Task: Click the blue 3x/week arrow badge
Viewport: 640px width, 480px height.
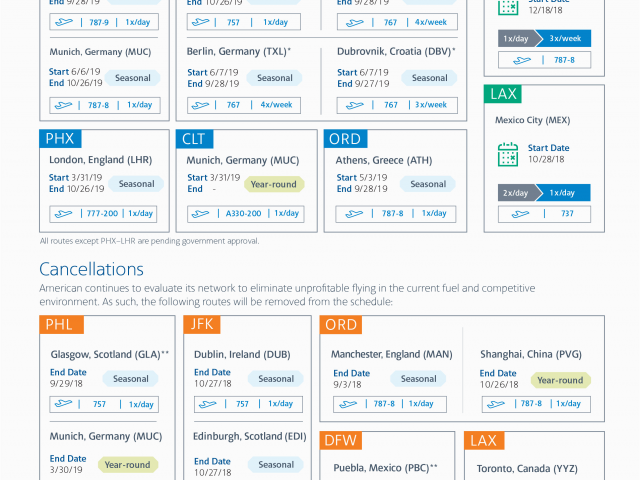Action: (564, 38)
